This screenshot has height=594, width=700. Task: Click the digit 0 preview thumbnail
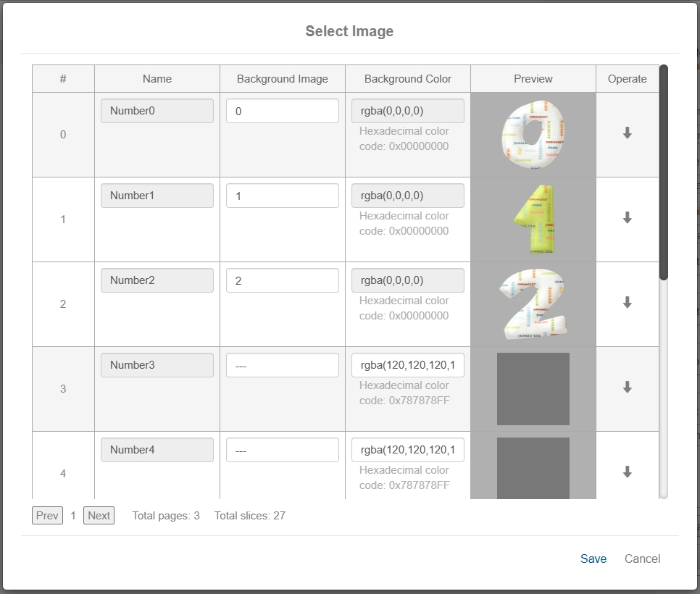pyautogui.click(x=533, y=135)
